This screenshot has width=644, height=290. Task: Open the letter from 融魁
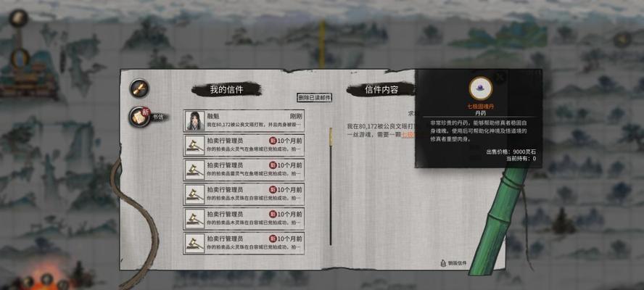pyautogui.click(x=244, y=120)
